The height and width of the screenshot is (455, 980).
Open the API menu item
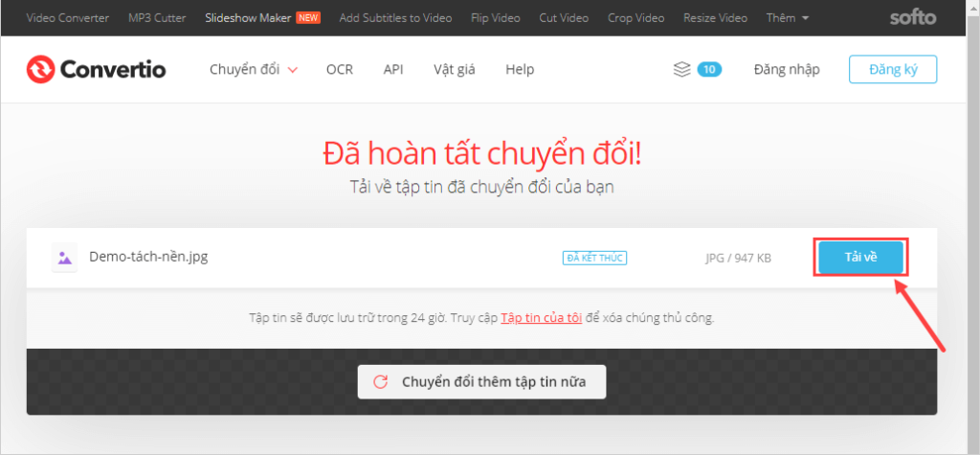click(393, 69)
